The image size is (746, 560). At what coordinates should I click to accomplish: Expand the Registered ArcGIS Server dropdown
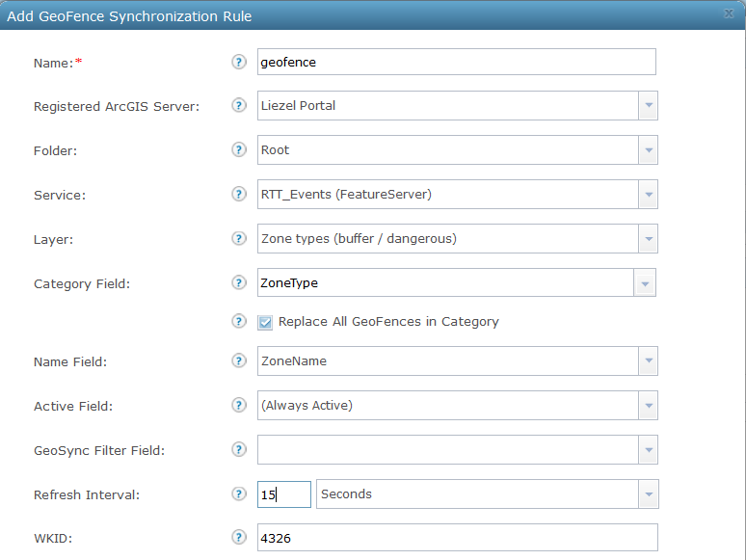click(x=648, y=105)
